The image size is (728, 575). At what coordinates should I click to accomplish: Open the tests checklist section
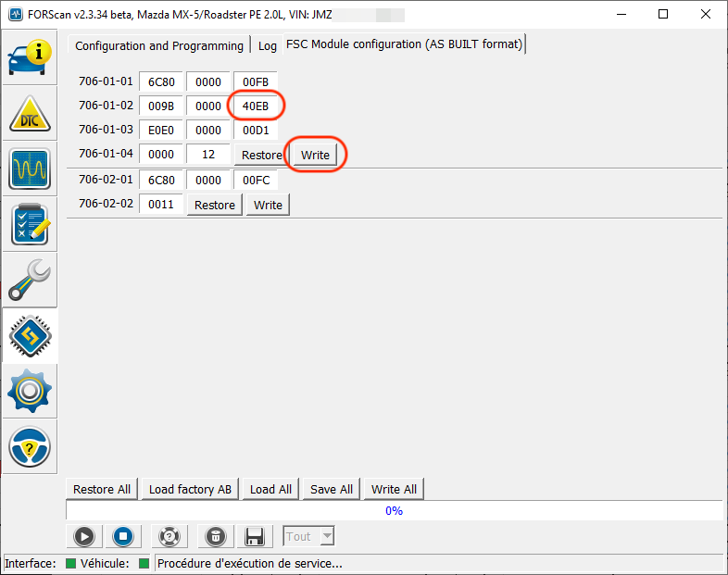[x=30, y=225]
